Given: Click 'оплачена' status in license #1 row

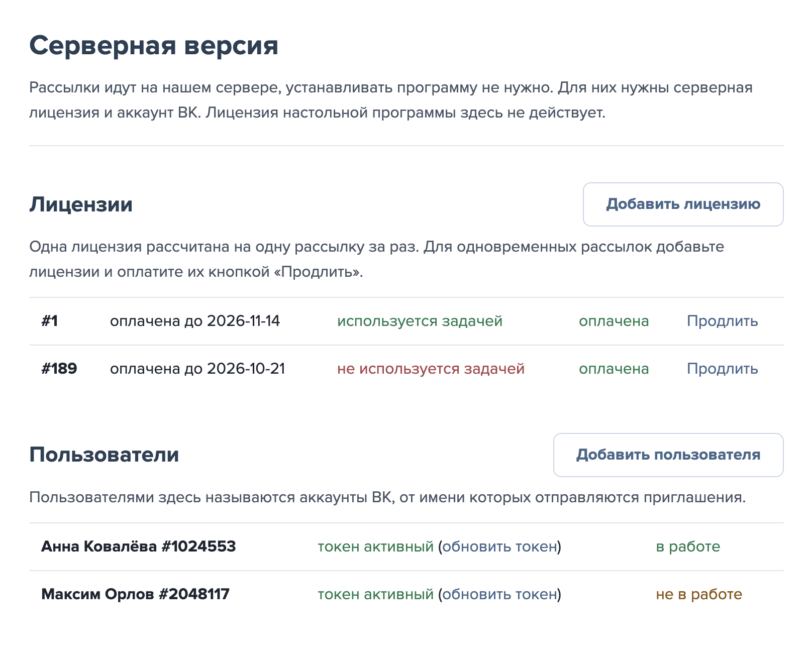Looking at the screenshot, I should tap(614, 321).
